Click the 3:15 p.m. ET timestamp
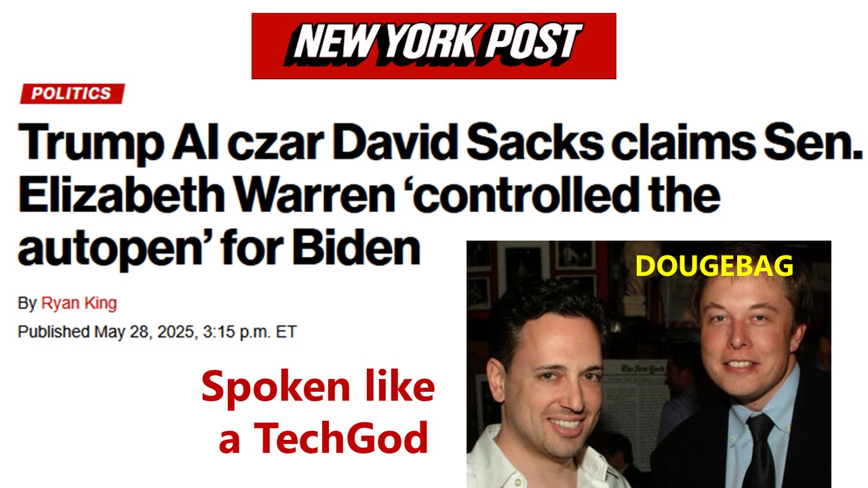Screen dimensions: 868x488 click(x=255, y=332)
